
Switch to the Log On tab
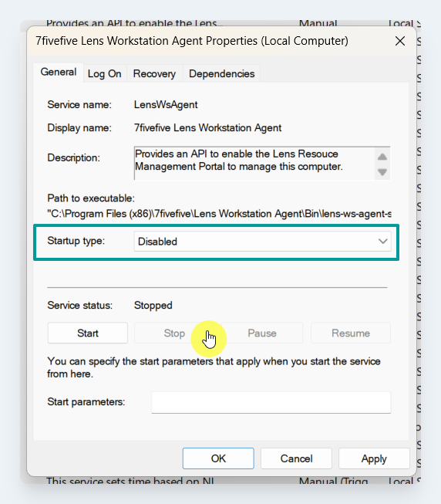[105, 73]
